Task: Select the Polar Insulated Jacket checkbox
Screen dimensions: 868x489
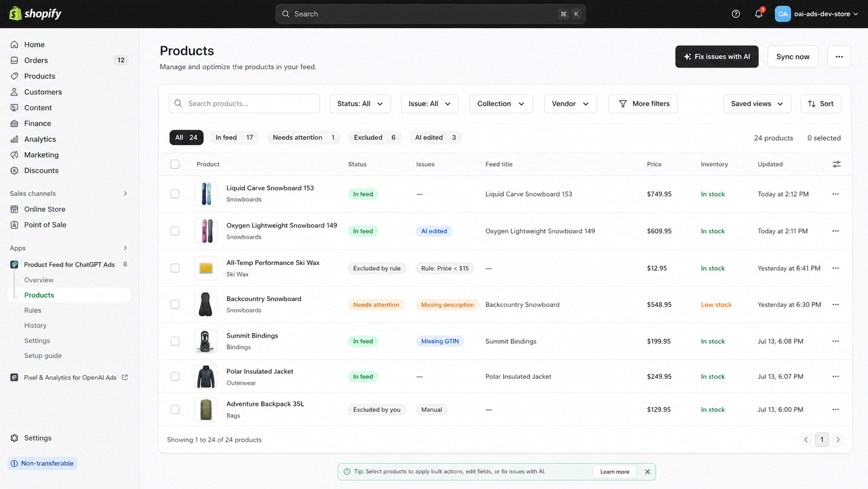Action: (x=175, y=376)
